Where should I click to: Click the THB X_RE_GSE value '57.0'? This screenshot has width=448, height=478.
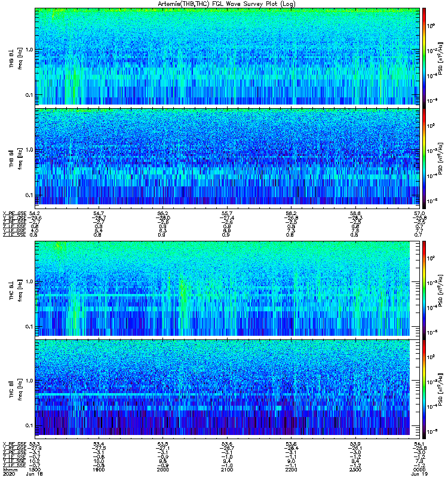(x=419, y=213)
